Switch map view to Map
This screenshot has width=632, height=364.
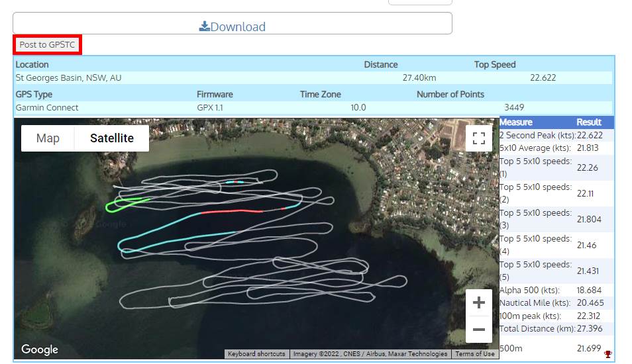click(48, 138)
